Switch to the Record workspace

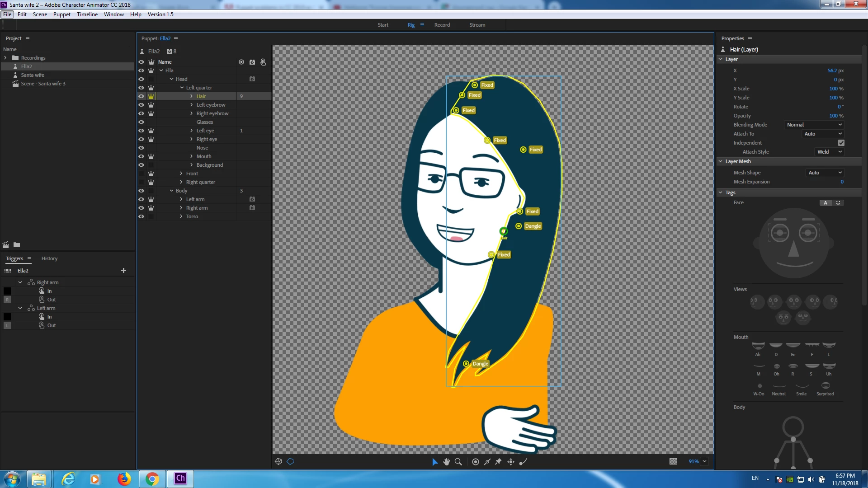(x=442, y=25)
